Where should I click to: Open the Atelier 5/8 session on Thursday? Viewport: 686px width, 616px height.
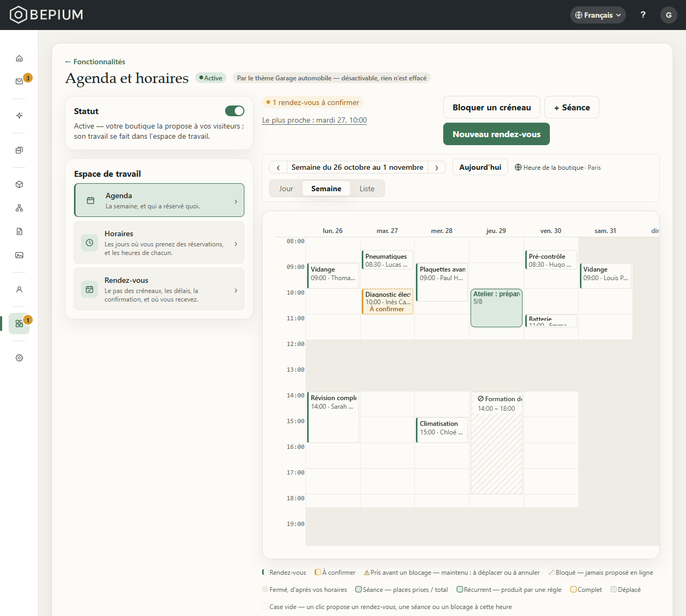pyautogui.click(x=496, y=308)
